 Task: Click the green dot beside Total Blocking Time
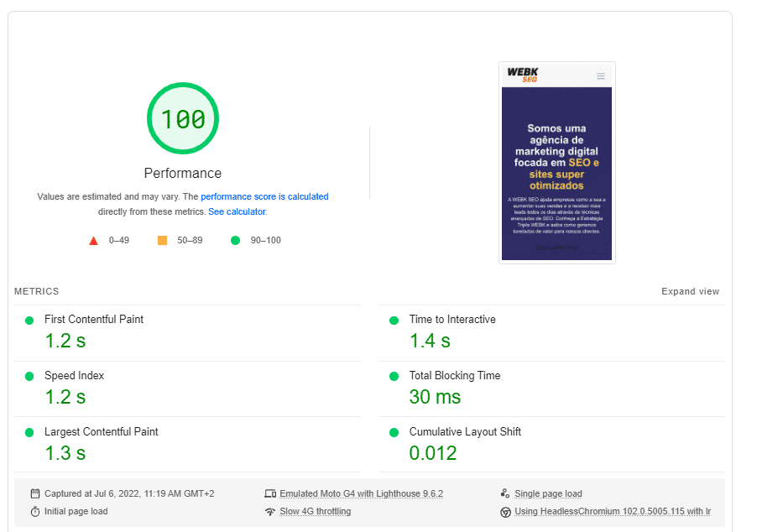coord(393,376)
